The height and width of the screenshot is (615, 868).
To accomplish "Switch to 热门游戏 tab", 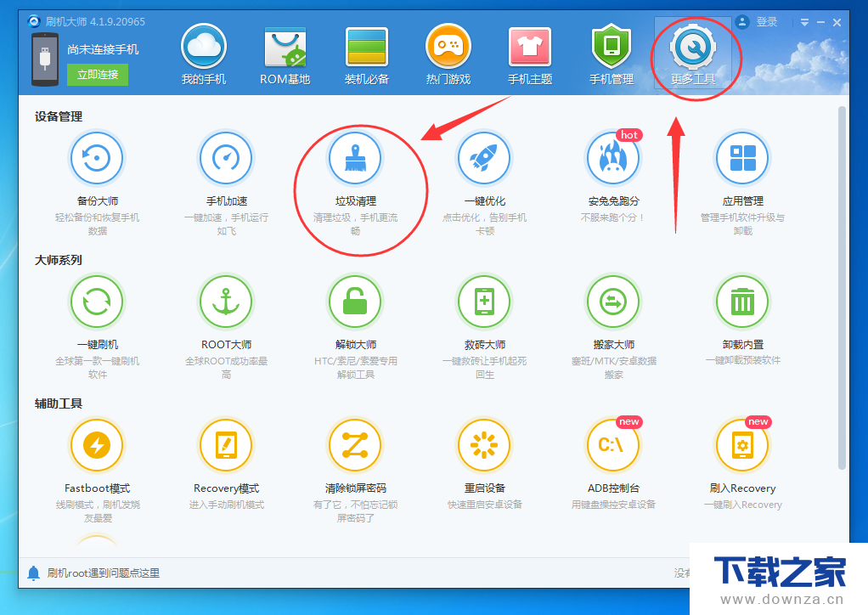I will 448,55.
